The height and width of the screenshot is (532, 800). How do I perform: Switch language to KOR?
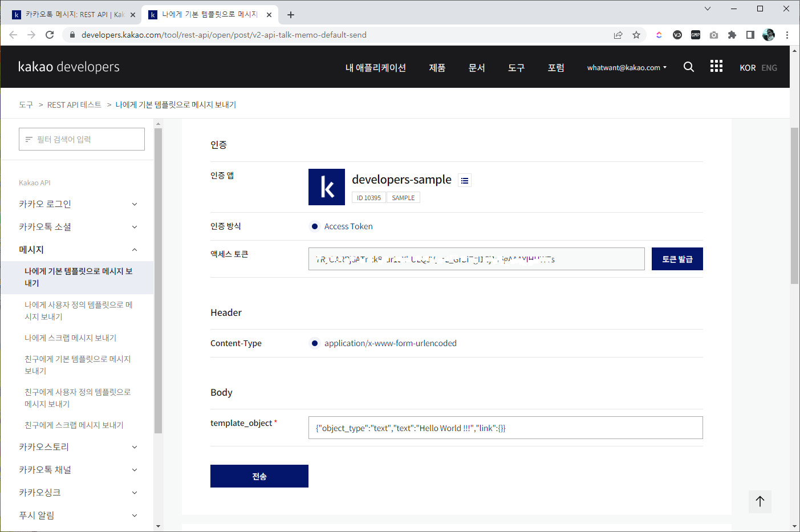click(748, 67)
